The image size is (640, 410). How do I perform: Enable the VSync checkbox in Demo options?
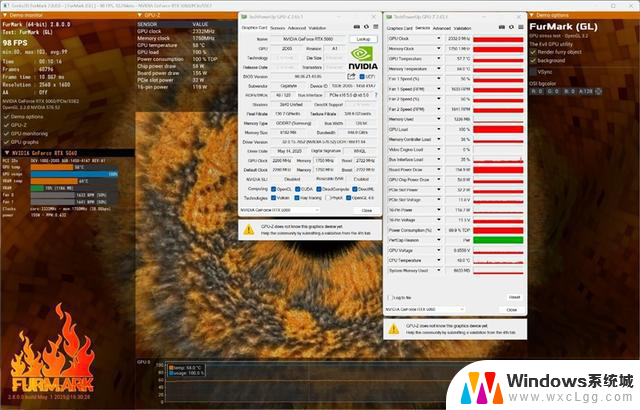pyautogui.click(x=533, y=71)
